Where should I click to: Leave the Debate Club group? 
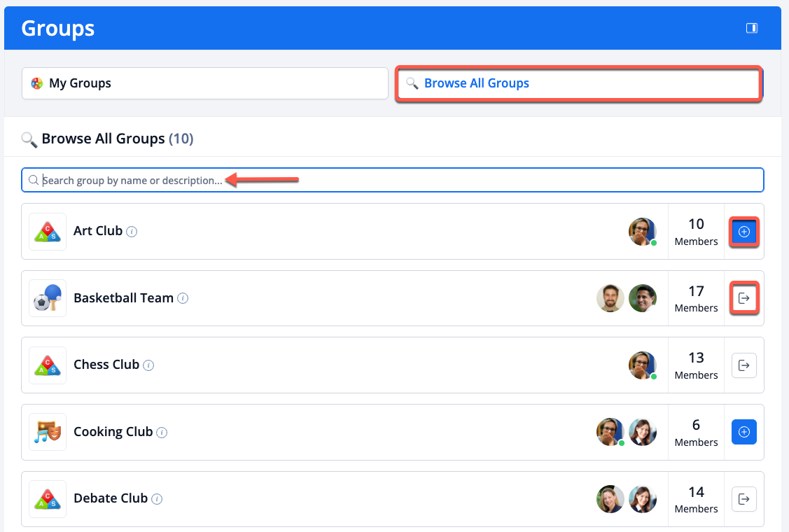[743, 499]
